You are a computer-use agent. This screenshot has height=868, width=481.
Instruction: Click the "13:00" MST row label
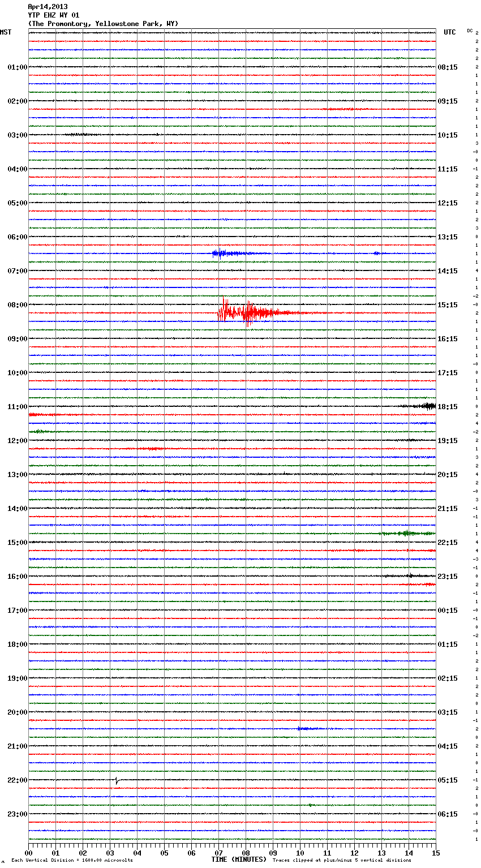click(x=18, y=475)
